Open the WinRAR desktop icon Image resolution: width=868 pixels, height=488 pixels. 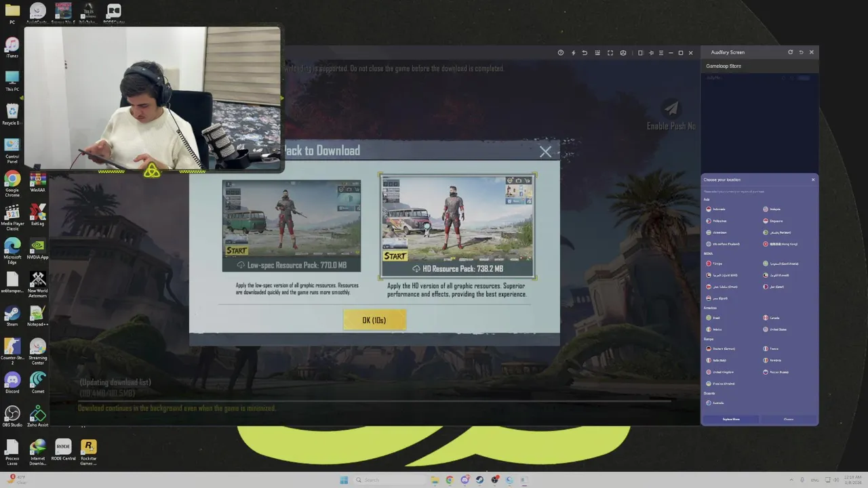pos(38,182)
